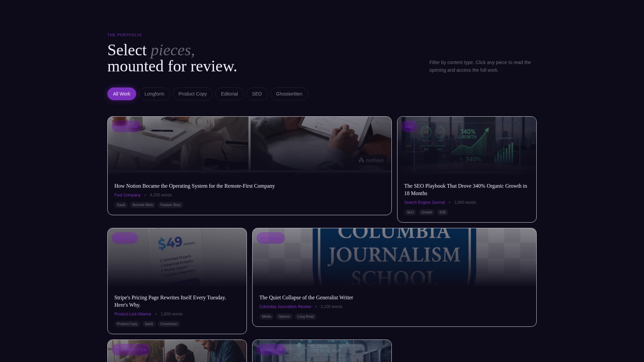Screen dimensions: 644x362
Task: Click the B2B tag
Action: 442,213
